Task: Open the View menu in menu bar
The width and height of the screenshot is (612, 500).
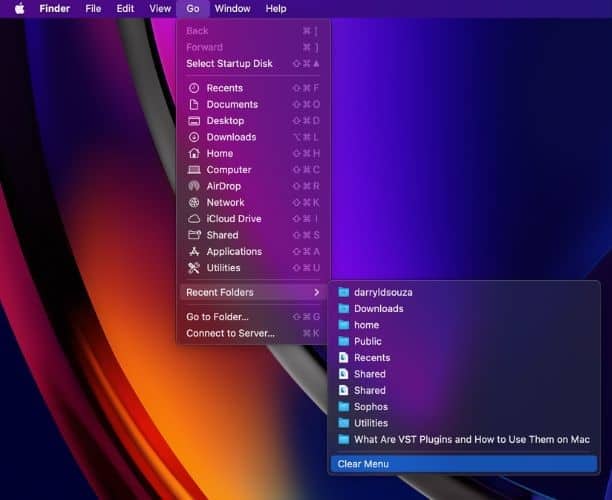Action: [x=160, y=9]
